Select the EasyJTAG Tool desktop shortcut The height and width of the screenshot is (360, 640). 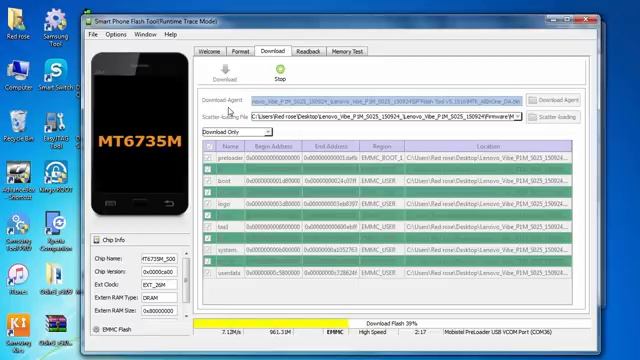[56, 130]
